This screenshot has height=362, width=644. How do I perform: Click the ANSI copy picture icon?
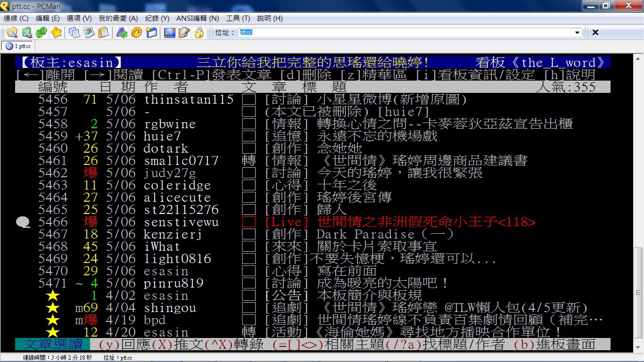[x=89, y=33]
